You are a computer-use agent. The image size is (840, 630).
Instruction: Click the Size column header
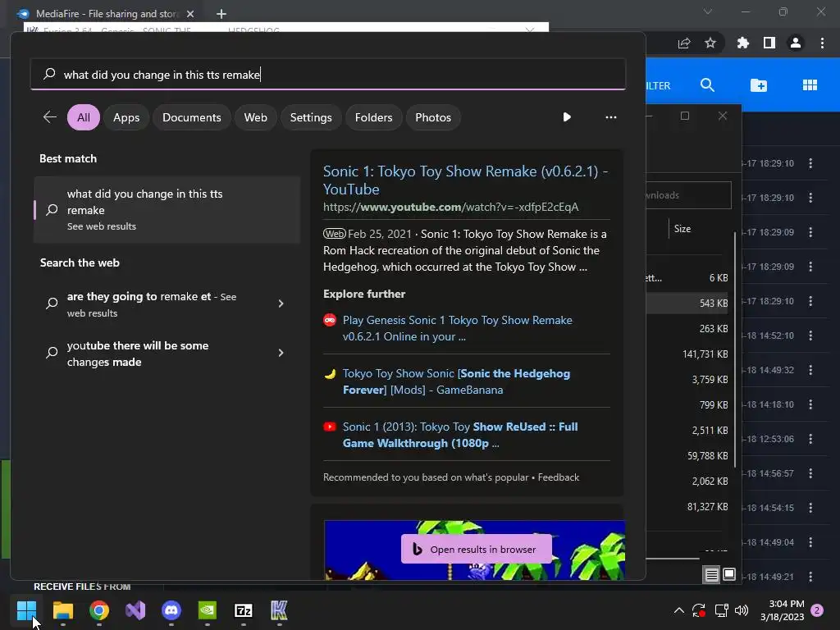click(682, 229)
